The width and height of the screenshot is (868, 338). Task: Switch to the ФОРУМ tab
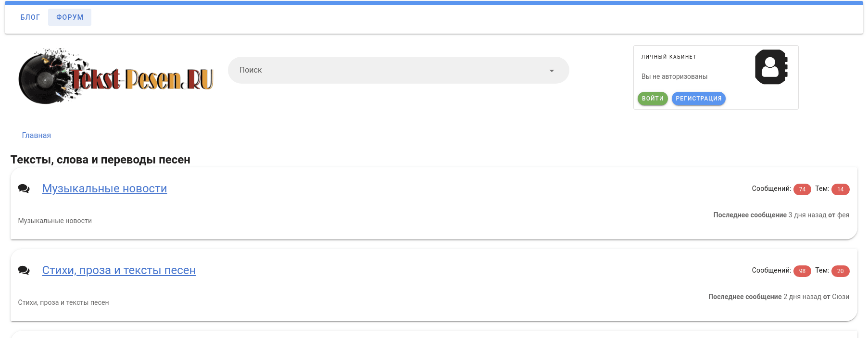click(70, 17)
